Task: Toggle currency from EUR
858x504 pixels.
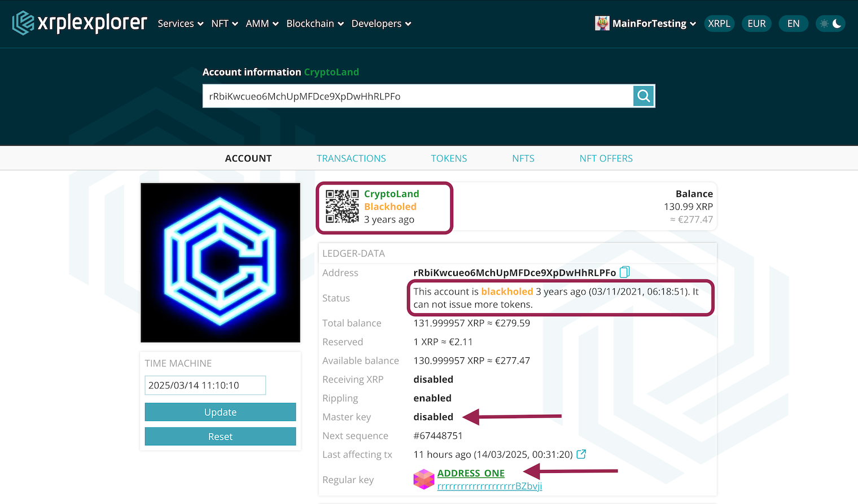Action: pyautogui.click(x=756, y=23)
